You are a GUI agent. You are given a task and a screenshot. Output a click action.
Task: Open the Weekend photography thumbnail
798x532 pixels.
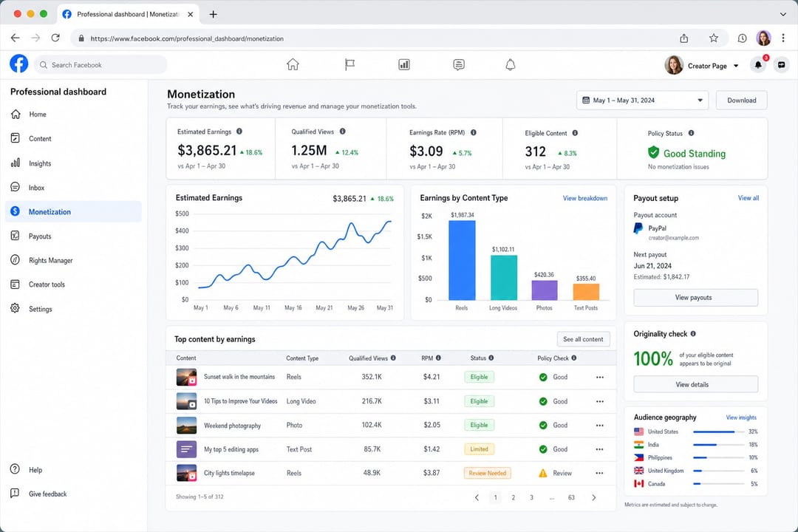186,425
